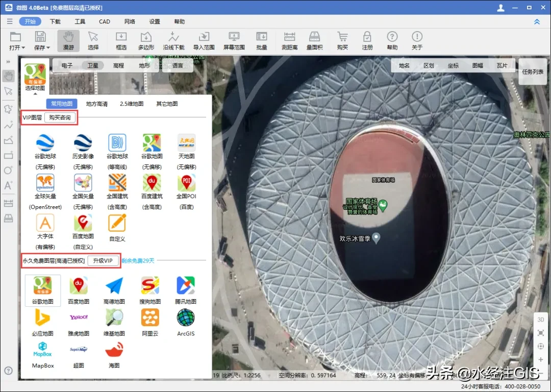
Task: Click the 关于 about icon
Action: pyautogui.click(x=417, y=37)
